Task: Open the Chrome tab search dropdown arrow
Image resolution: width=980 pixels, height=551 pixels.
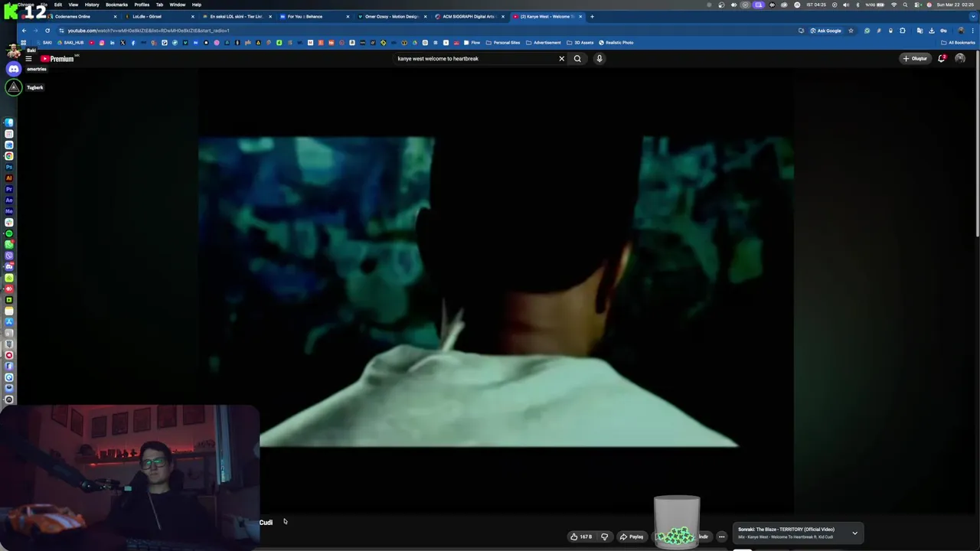Action: coord(973,16)
